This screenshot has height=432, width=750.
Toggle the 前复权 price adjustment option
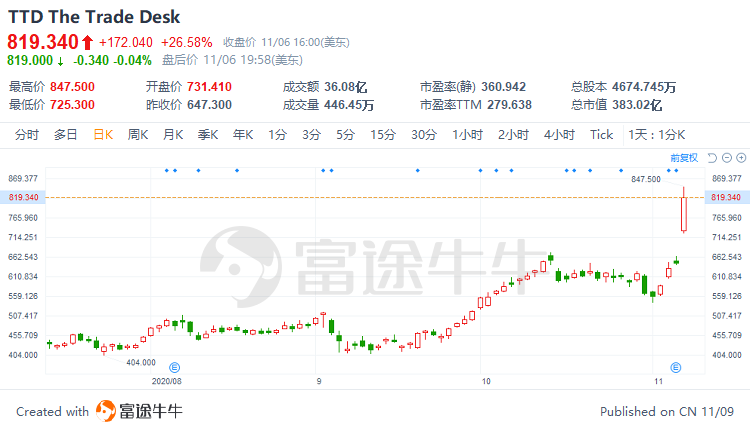684,158
